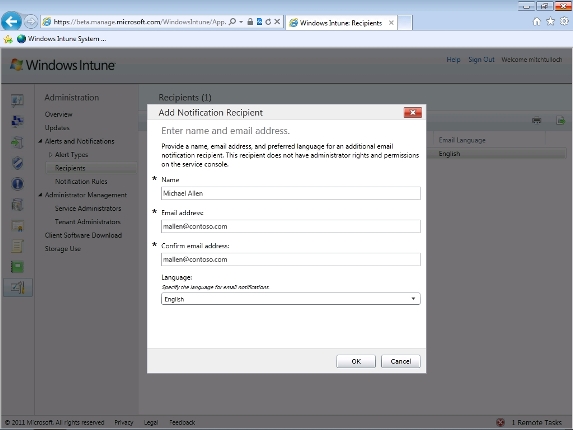Select Tenant Administrators menu item
The height and width of the screenshot is (430, 573).
[x=87, y=222]
